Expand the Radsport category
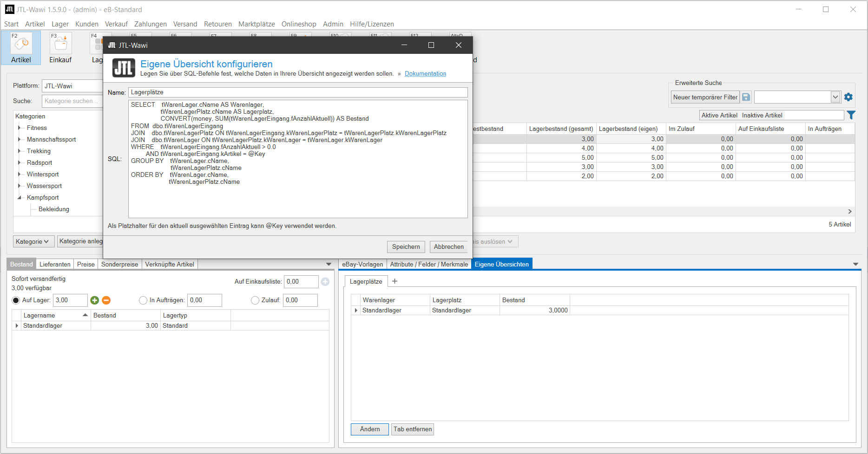The height and width of the screenshot is (454, 868). click(19, 162)
